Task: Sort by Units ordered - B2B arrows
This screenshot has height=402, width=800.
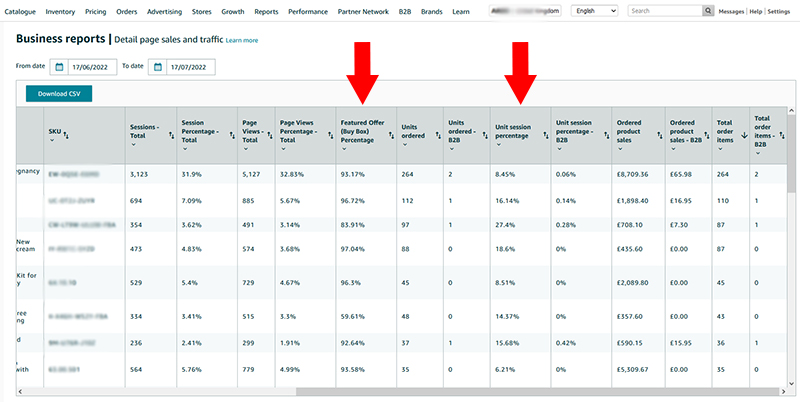Action: click(485, 135)
